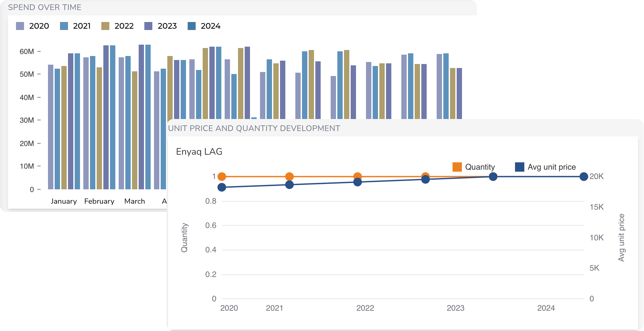Viewport: 644px width, 331px height.
Task: Click the February 2024 bar
Action: click(x=113, y=117)
